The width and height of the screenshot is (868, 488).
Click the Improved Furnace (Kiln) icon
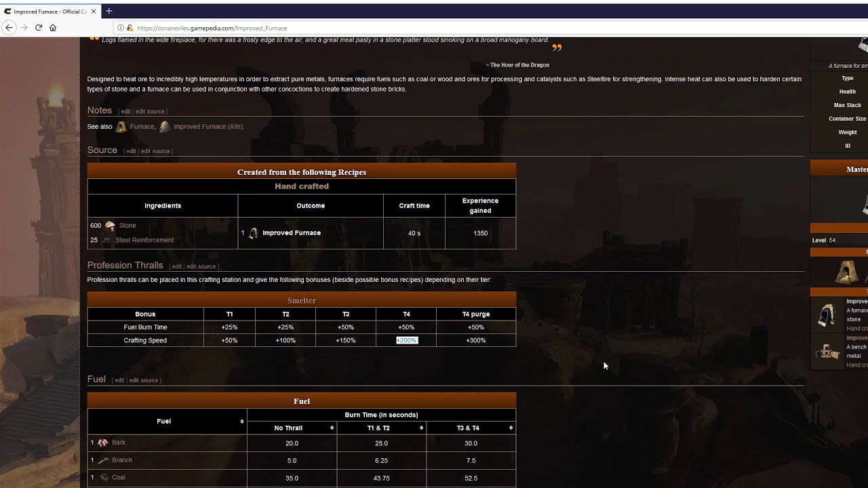pos(165,127)
